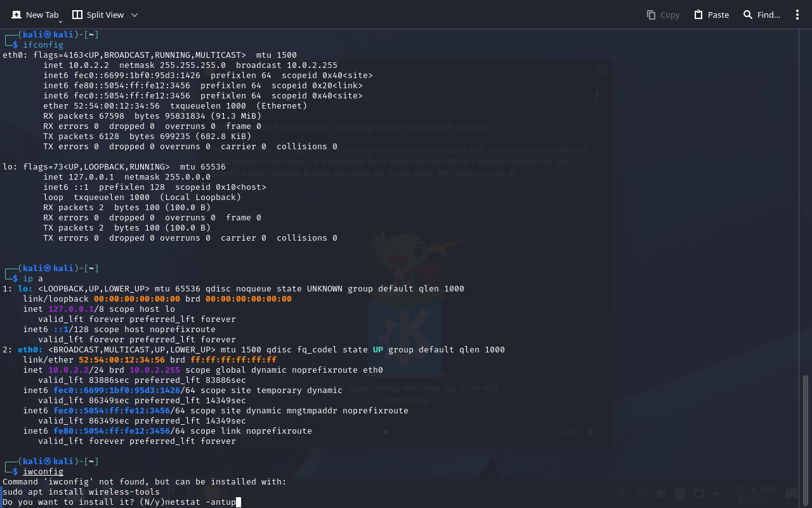Paste clipboard using the Paste button
The width and height of the screenshot is (812, 508).
[x=711, y=15]
